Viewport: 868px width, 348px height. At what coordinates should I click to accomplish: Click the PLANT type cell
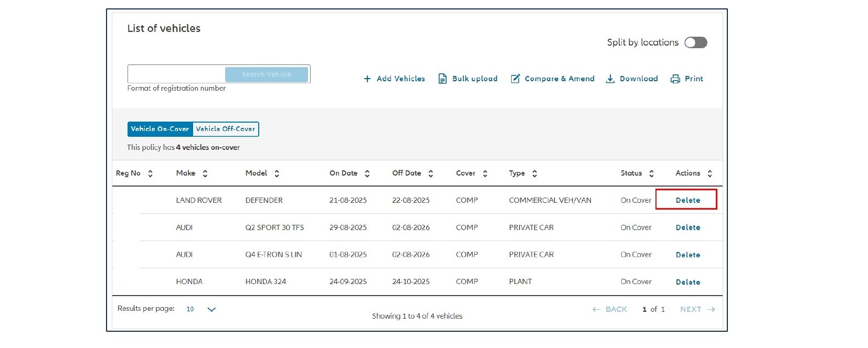(520, 282)
